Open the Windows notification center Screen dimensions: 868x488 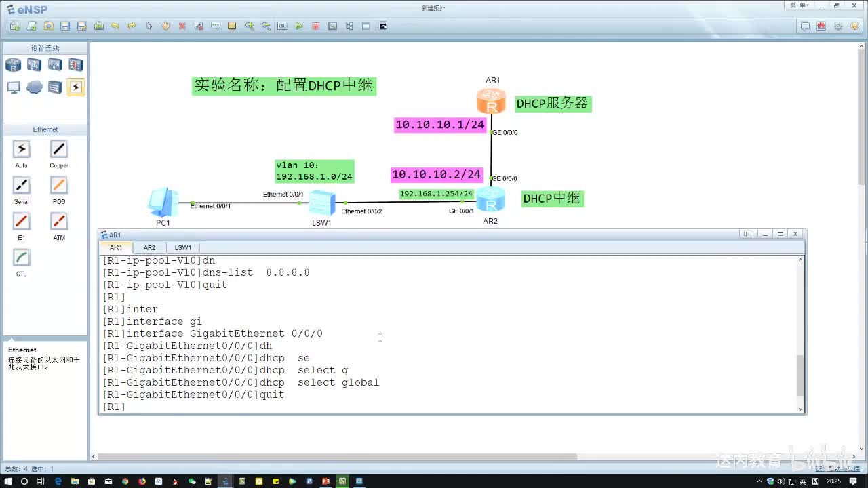(854, 481)
